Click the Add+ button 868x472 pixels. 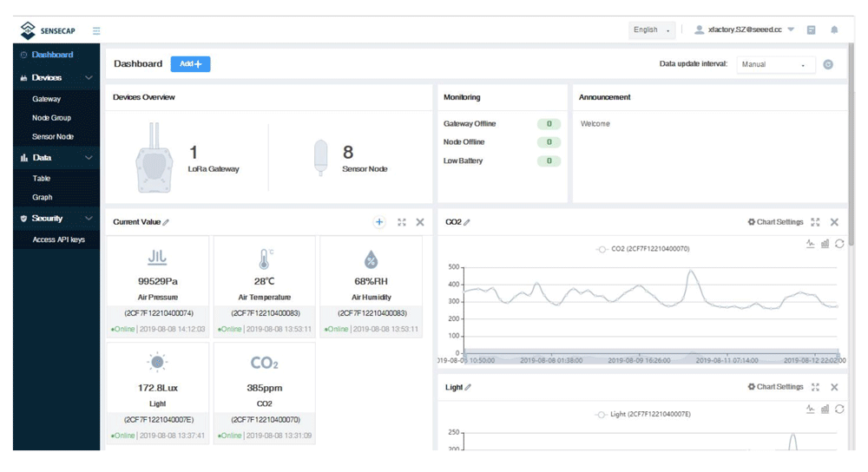click(x=190, y=63)
